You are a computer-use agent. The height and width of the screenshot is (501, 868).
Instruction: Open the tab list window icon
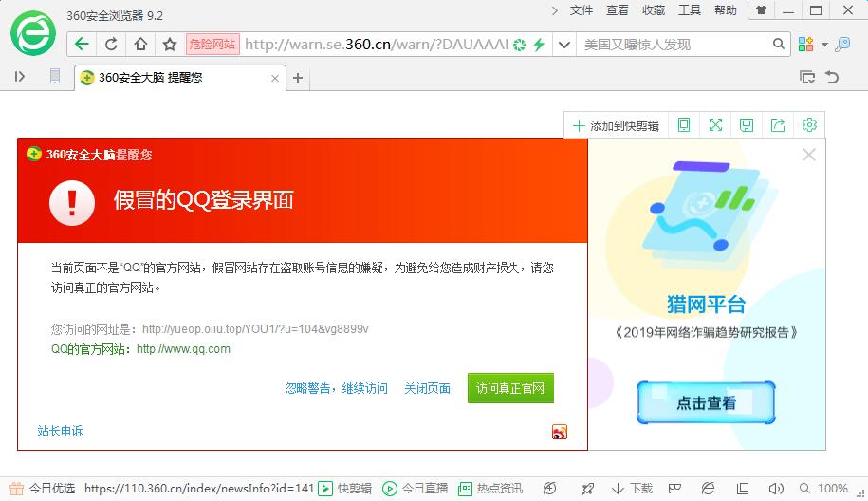pos(807,77)
